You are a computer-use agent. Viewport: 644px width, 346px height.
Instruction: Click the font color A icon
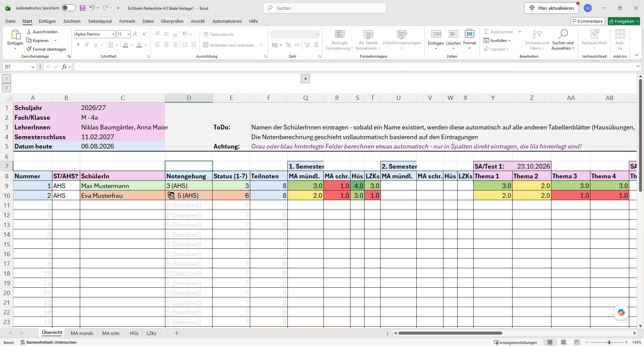click(139, 45)
